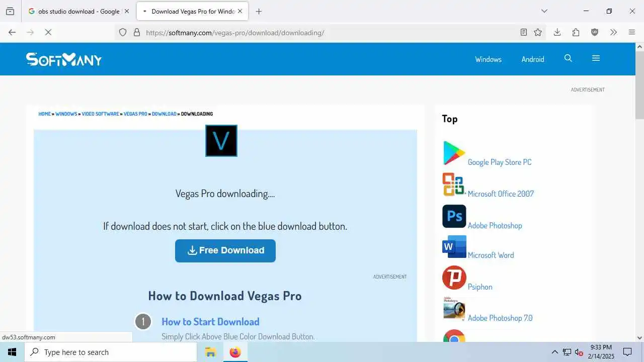Click the taskbar search box
This screenshot has width=644, height=362.
click(x=111, y=352)
